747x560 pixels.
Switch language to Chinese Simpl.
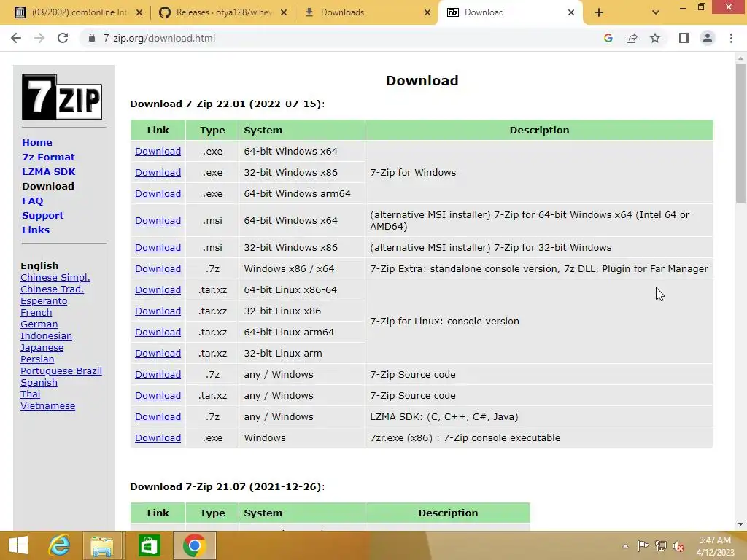point(55,278)
